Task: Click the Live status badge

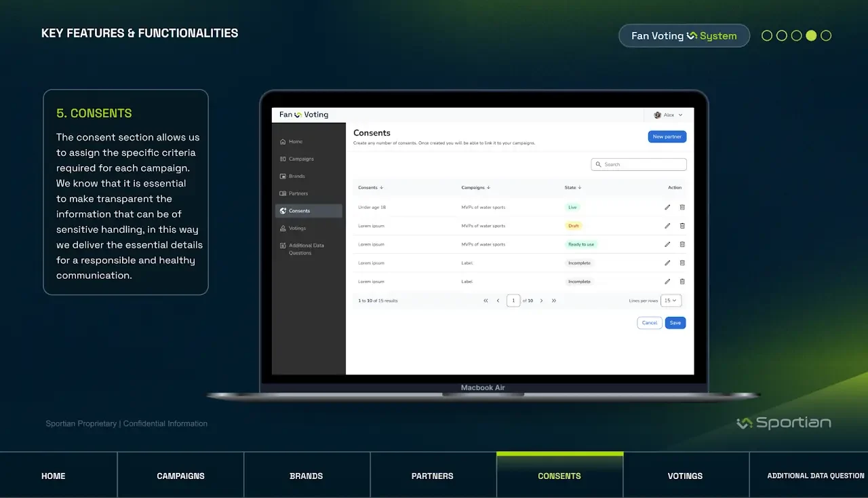Action: (572, 207)
